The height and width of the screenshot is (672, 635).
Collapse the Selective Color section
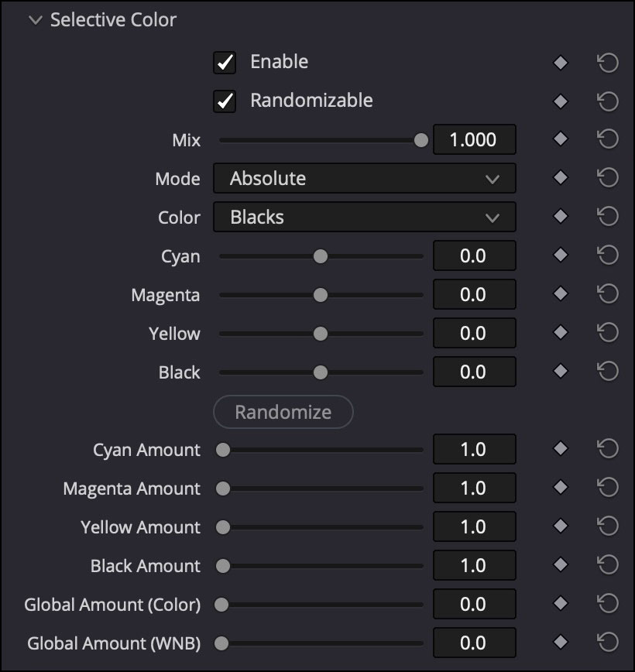point(35,21)
